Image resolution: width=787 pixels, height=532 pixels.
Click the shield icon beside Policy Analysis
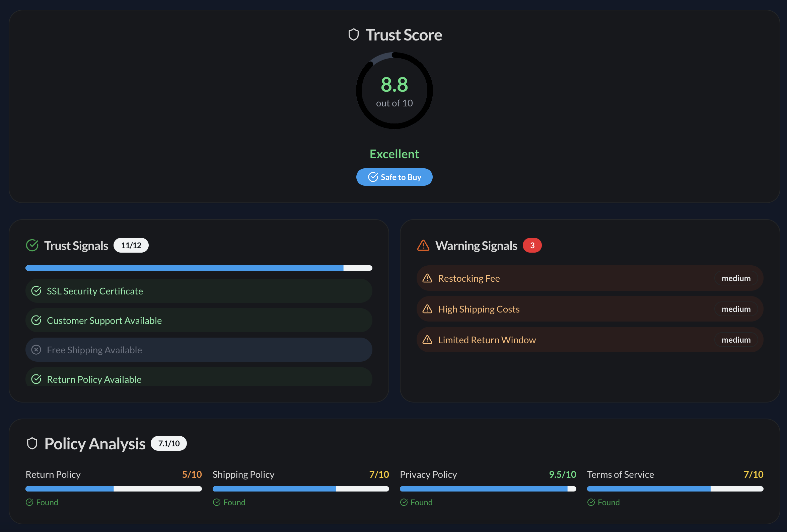click(32, 443)
